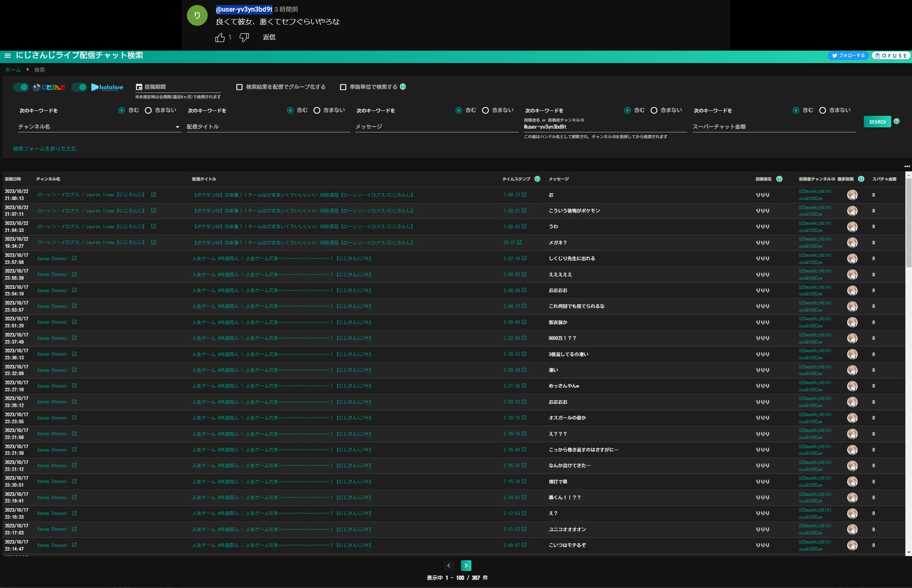Click poster avatar in メガネ？ message row
Image resolution: width=912 pixels, height=588 pixels.
pos(852,243)
